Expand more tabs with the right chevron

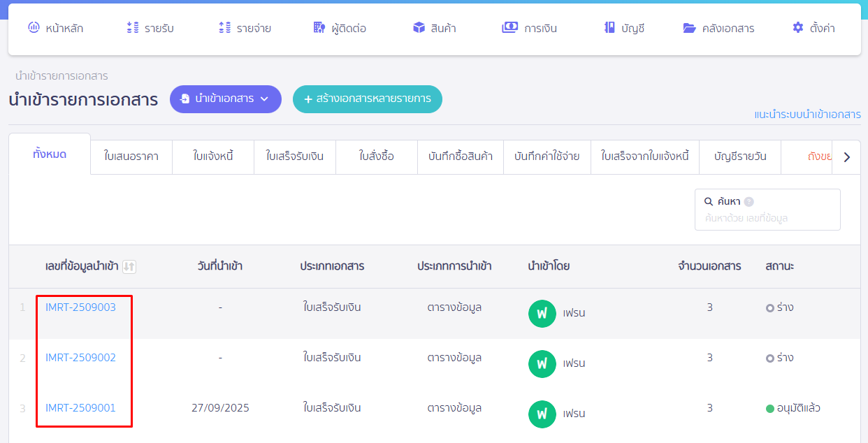tap(846, 157)
